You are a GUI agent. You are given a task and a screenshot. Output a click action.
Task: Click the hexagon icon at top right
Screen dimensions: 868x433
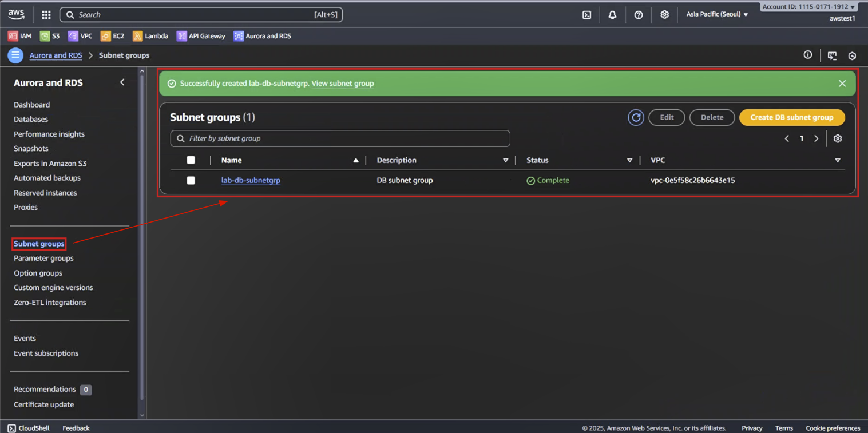(x=852, y=55)
